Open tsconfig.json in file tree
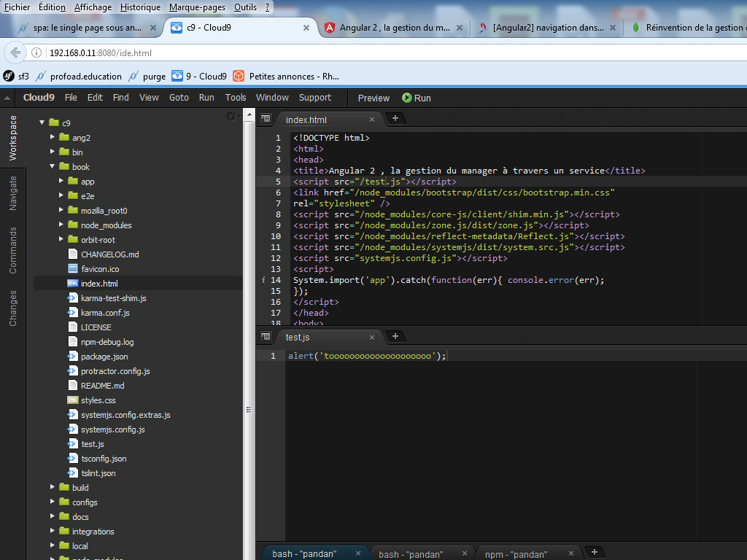Viewport: 747px width, 560px height. tap(104, 459)
